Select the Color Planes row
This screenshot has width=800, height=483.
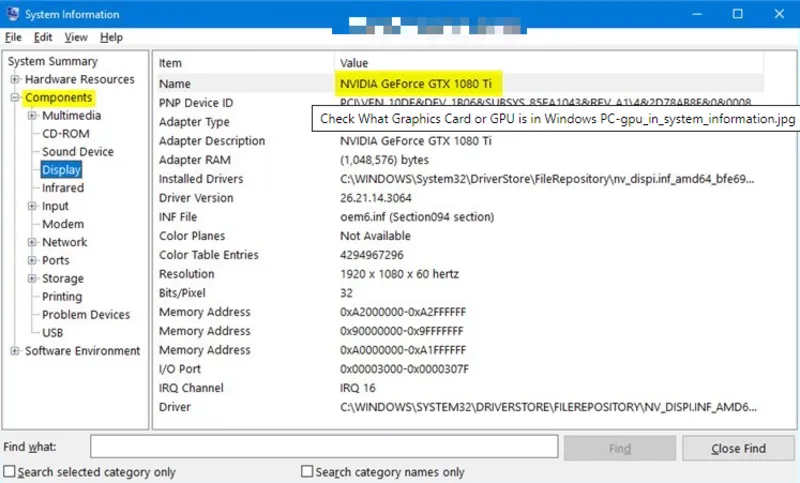(459, 236)
